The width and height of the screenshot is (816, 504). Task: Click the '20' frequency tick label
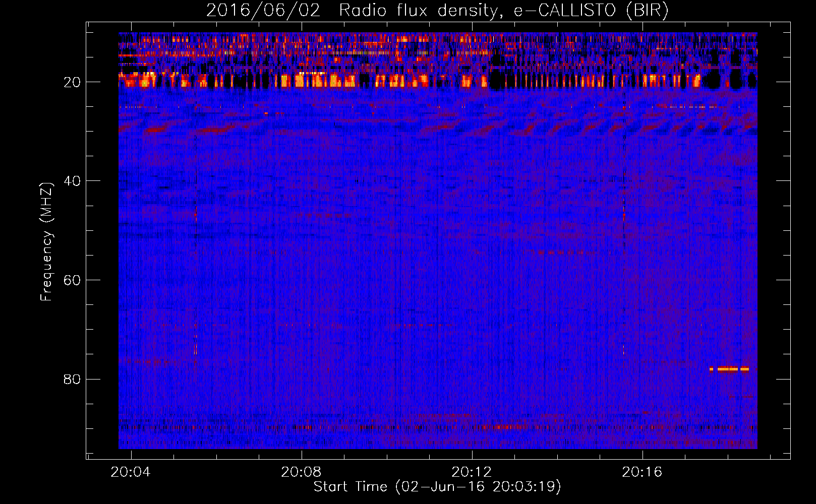point(72,82)
